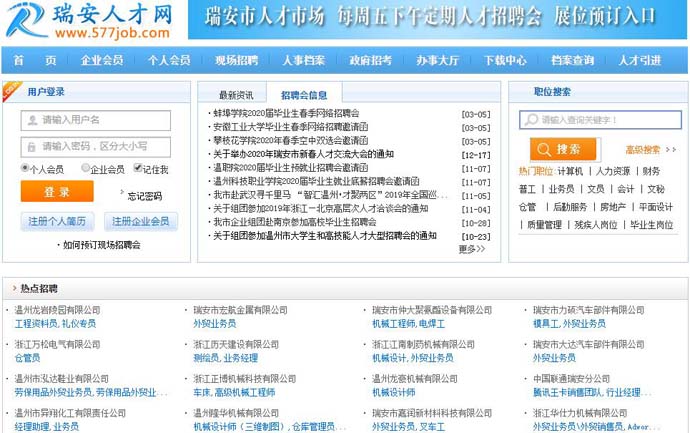Image resolution: width=690 pixels, height=433 pixels.
Task: Open 人才引进 menu item
Action: click(x=640, y=60)
